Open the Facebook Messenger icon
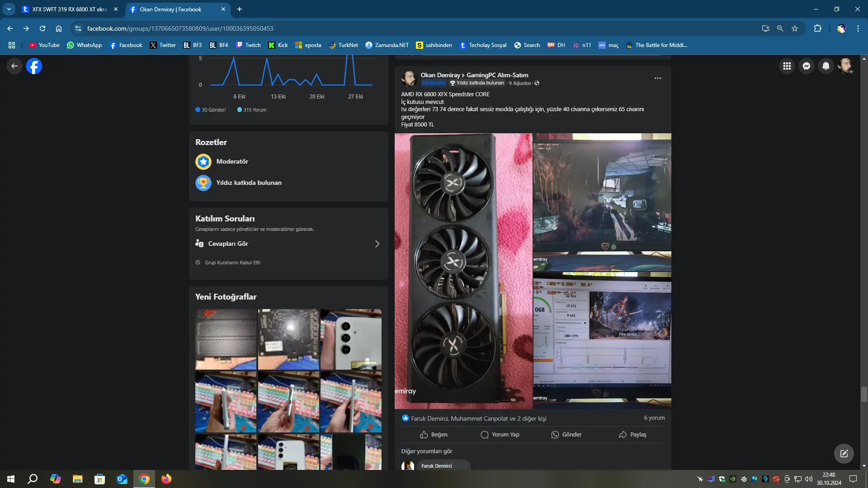Image resolution: width=868 pixels, height=488 pixels. [806, 66]
